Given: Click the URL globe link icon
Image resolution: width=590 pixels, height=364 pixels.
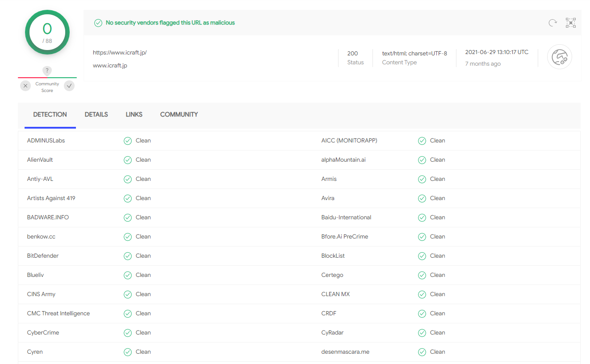Looking at the screenshot, I should click(x=560, y=57).
